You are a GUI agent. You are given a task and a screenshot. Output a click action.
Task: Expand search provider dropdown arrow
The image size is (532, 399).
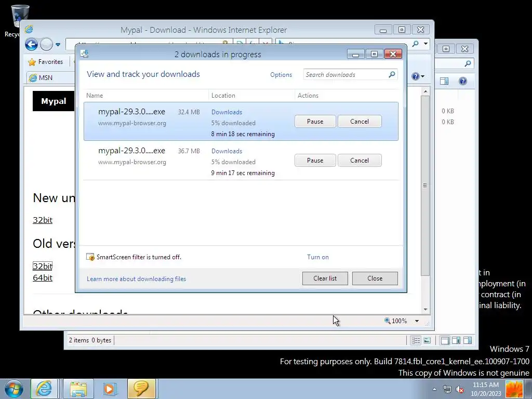[x=425, y=44]
